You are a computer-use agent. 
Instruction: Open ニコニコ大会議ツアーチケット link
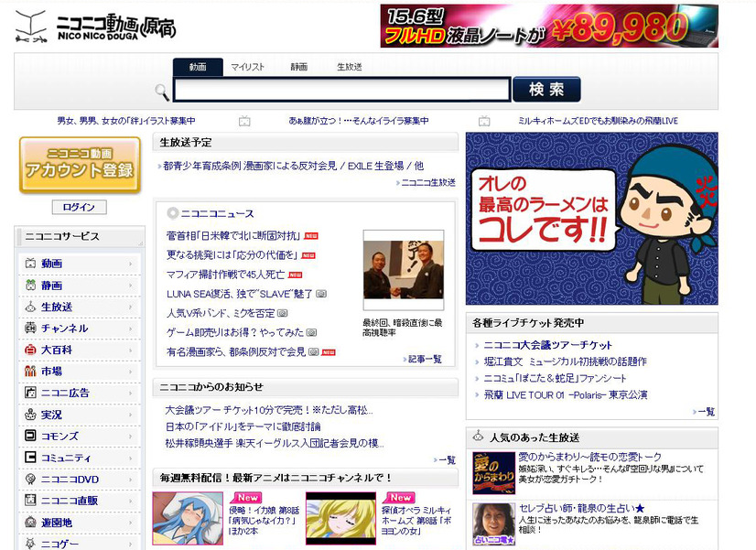[x=547, y=345]
